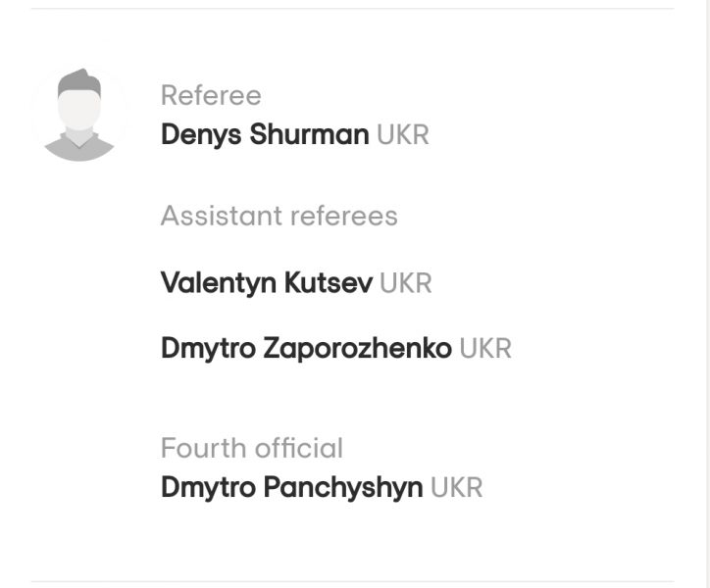This screenshot has height=588, width=710.
Task: Open Valentyn Kutsev assistant referee profile
Action: [x=267, y=283]
